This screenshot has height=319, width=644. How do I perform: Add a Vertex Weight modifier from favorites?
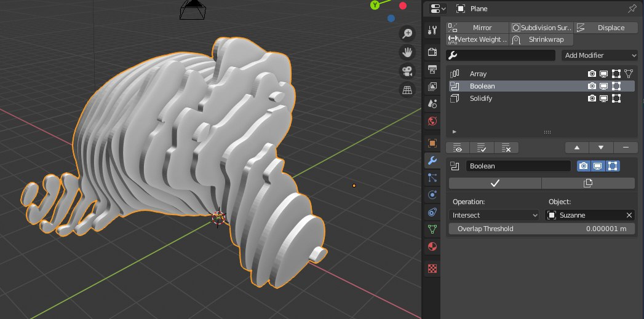pyautogui.click(x=477, y=39)
